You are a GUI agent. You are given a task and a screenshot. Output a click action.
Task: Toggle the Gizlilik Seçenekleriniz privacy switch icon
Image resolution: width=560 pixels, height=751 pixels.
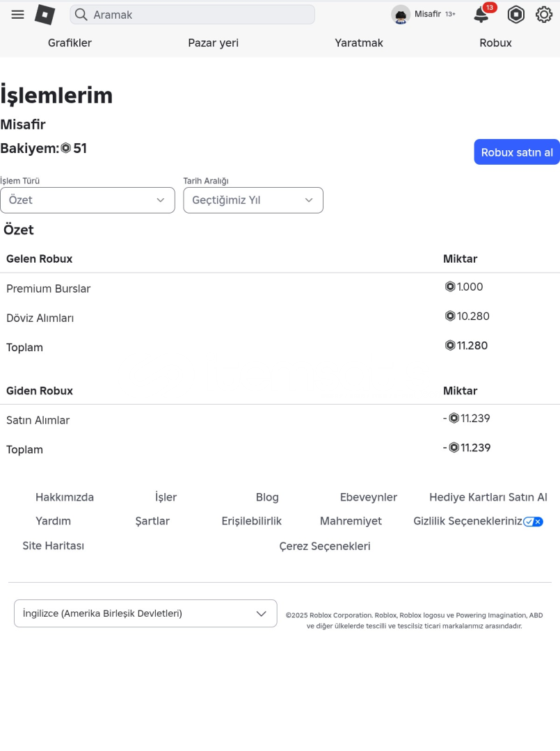(x=533, y=522)
